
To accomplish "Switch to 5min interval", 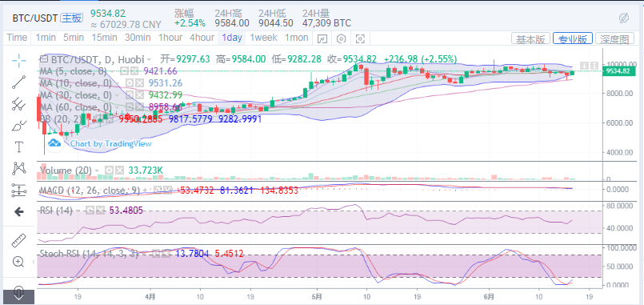I will pyautogui.click(x=74, y=38).
